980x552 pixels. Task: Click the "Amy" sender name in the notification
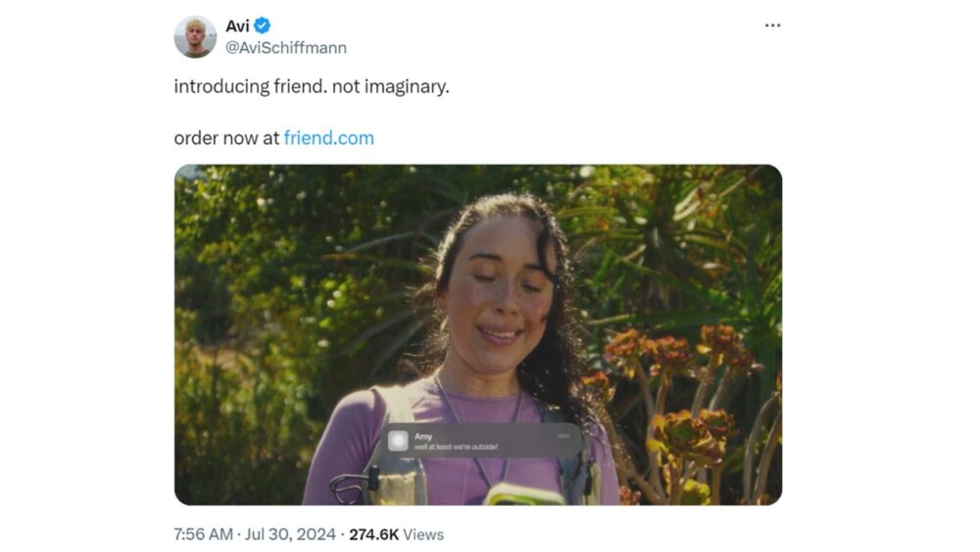423,434
